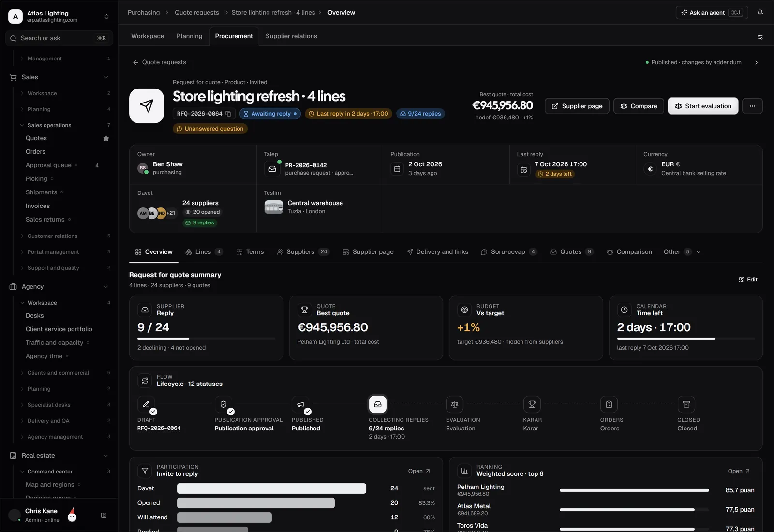Expand the Customer relations tree group
The width and height of the screenshot is (774, 532).
[x=22, y=236]
